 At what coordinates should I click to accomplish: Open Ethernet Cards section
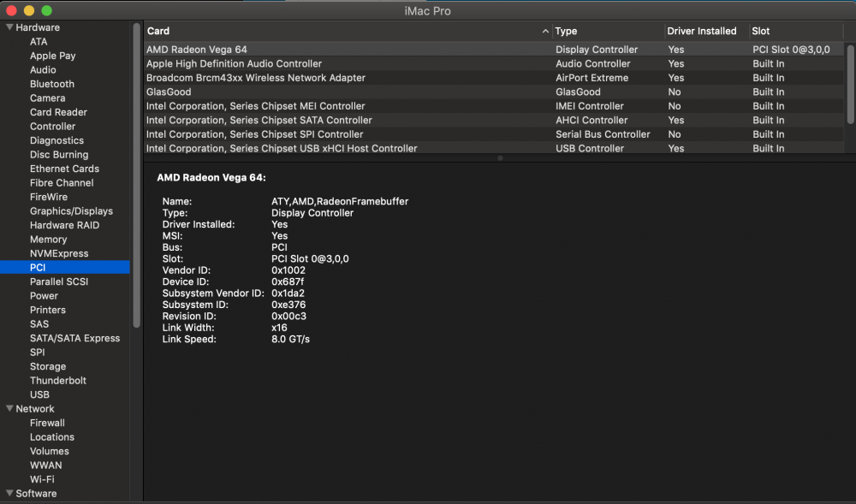coord(64,169)
